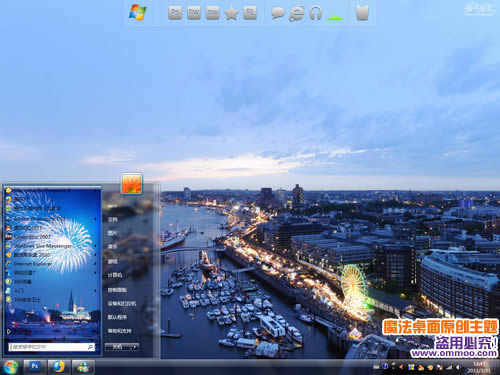
Task: Click the Windows logo in the top dock
Action: click(x=138, y=13)
